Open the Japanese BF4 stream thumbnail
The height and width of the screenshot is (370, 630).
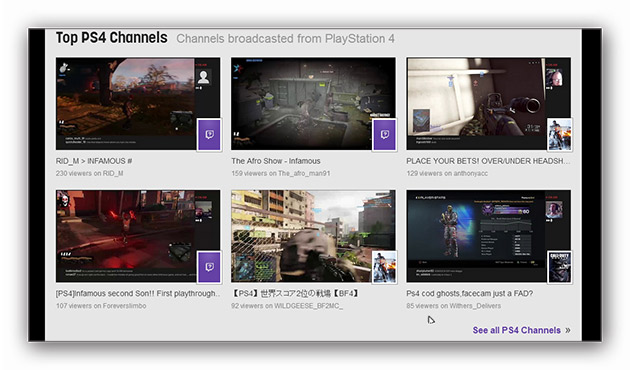313,236
